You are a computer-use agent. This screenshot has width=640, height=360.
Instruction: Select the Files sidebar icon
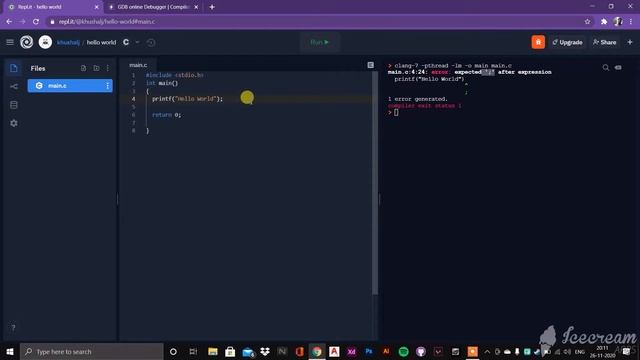point(13,68)
